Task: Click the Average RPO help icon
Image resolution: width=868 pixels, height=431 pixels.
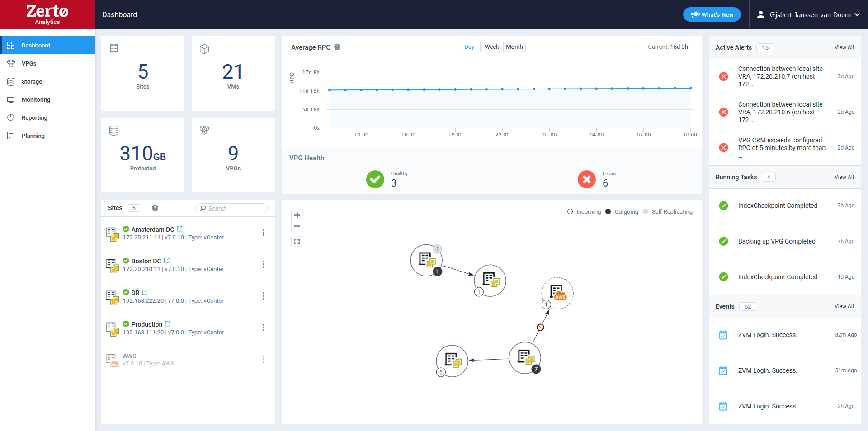Action: click(337, 47)
